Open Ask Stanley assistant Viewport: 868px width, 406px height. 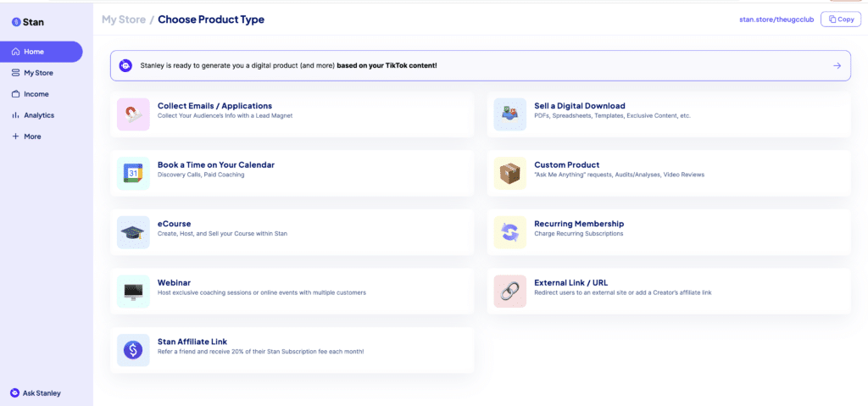36,392
